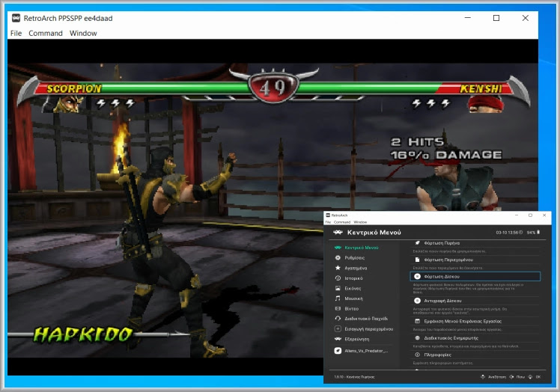Open Command menu in small RetroArch window
Image resolution: width=560 pixels, height=392 pixels.
point(342,222)
